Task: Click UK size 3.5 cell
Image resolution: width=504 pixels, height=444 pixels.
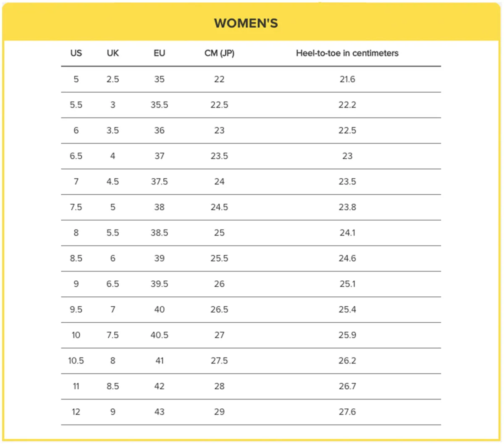Action: coord(113,131)
